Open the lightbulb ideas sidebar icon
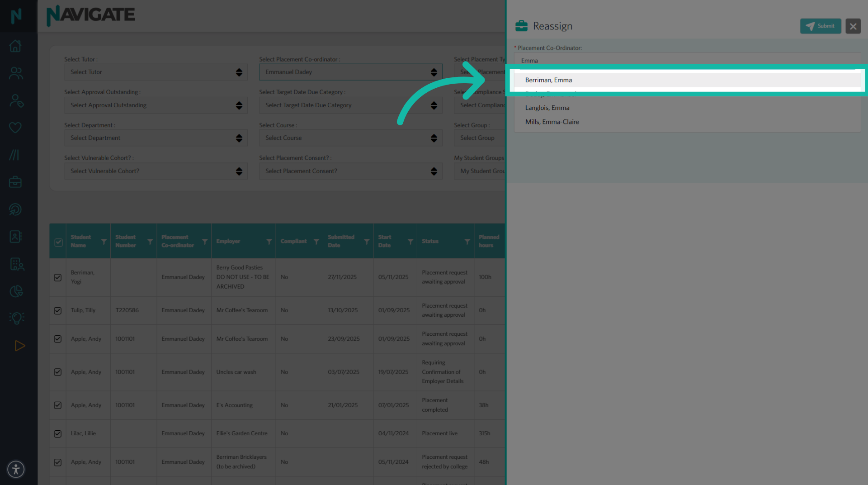The height and width of the screenshot is (485, 868). point(17,318)
